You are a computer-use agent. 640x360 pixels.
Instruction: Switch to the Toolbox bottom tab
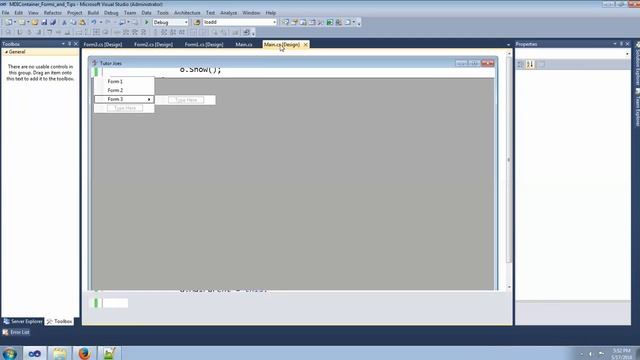click(60, 322)
